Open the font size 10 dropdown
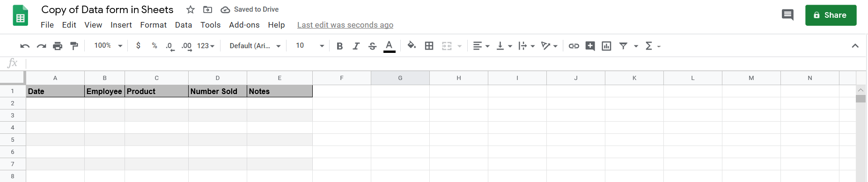The height and width of the screenshot is (182, 868). (310, 45)
